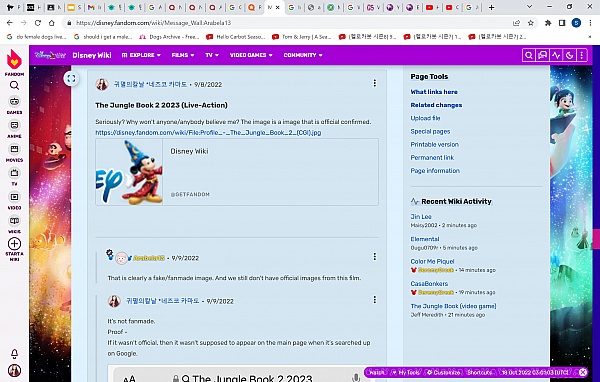This screenshot has height=382, width=600.
Task: Go back in browser history
Action: point(10,23)
